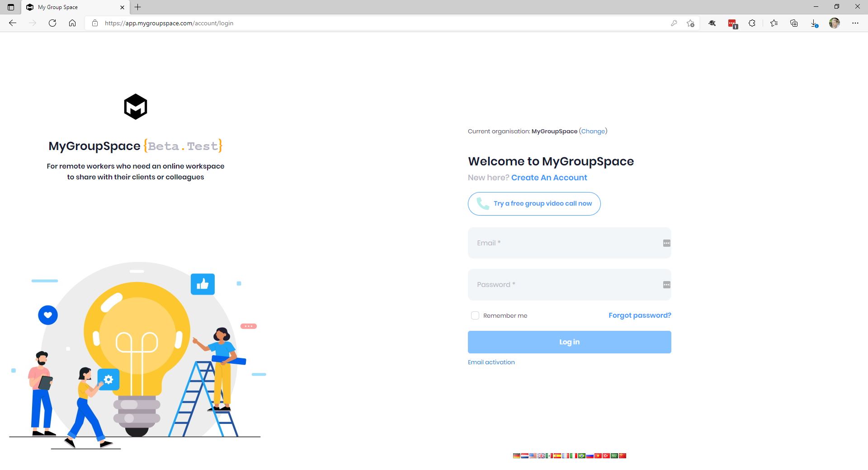Open tab actions menu

(x=11, y=7)
